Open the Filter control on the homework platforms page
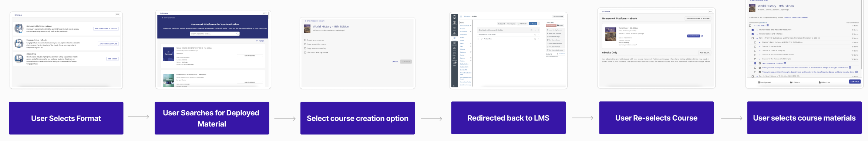 click(260, 41)
